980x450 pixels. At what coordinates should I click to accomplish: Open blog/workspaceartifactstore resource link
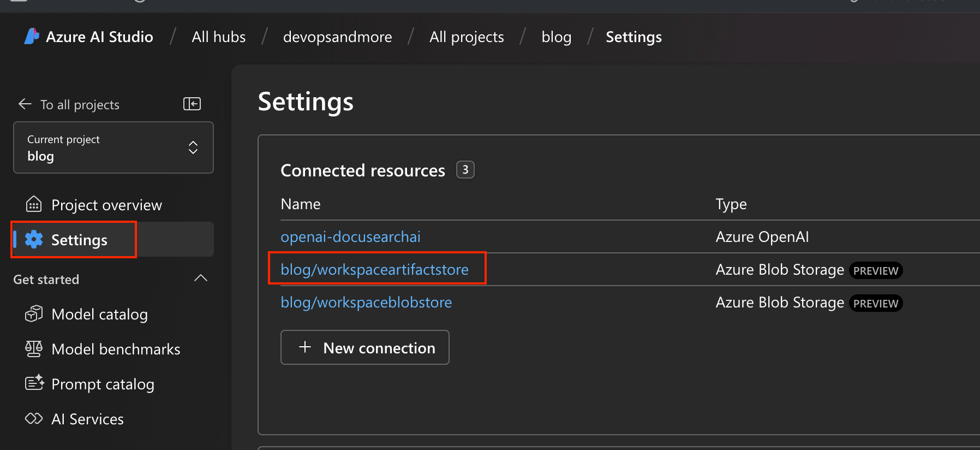pyautogui.click(x=374, y=270)
